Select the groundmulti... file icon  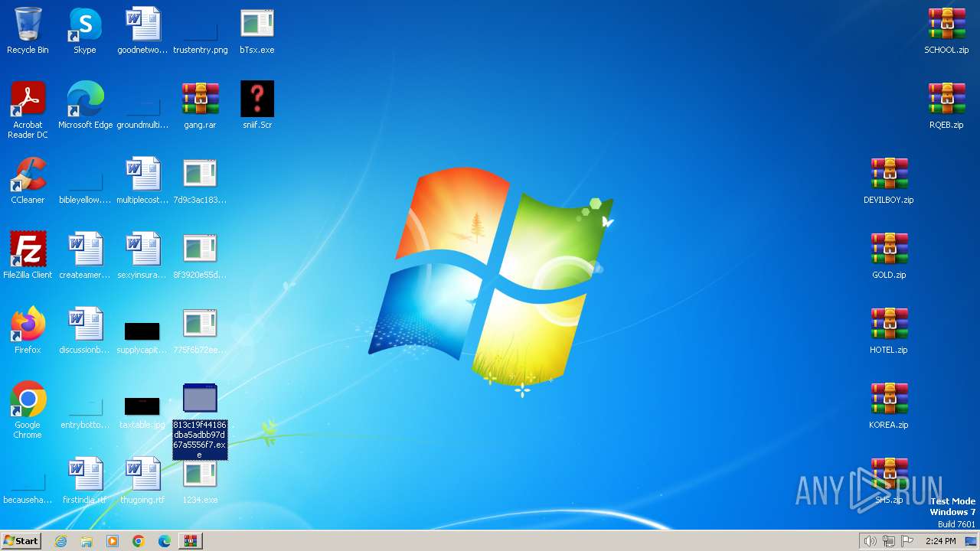click(142, 106)
